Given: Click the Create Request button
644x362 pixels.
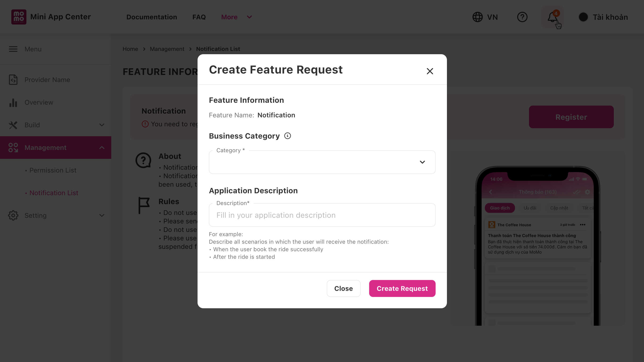Looking at the screenshot, I should 402,288.
